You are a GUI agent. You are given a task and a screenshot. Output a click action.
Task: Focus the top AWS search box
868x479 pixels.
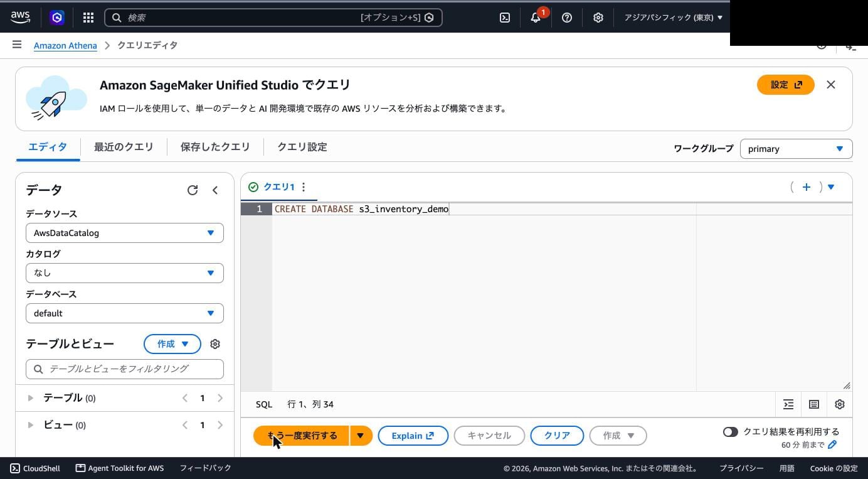273,18
